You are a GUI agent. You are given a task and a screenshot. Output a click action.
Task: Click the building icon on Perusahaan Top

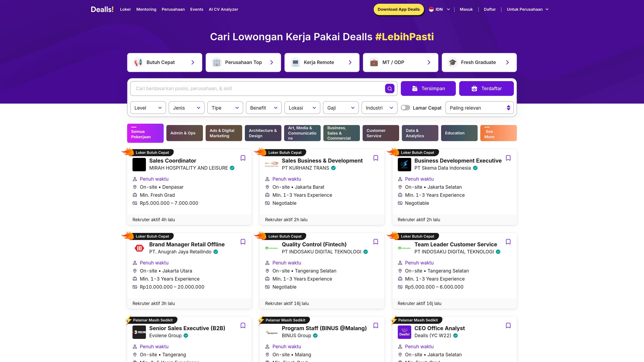pos(217,63)
